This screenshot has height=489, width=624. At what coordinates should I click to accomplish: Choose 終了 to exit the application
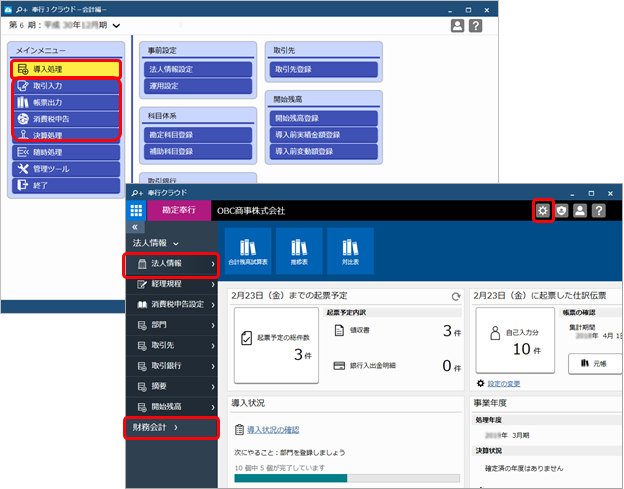click(x=66, y=185)
